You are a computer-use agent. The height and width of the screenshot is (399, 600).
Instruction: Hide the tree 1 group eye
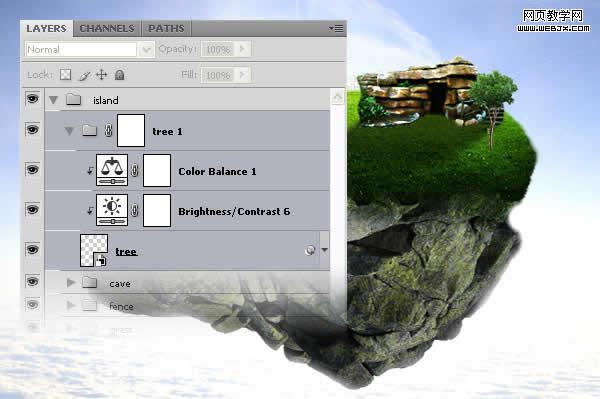coord(33,129)
